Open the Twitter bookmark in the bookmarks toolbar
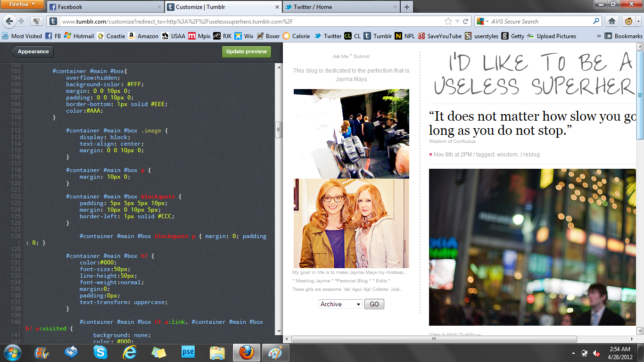The height and width of the screenshot is (362, 644). pyautogui.click(x=328, y=36)
